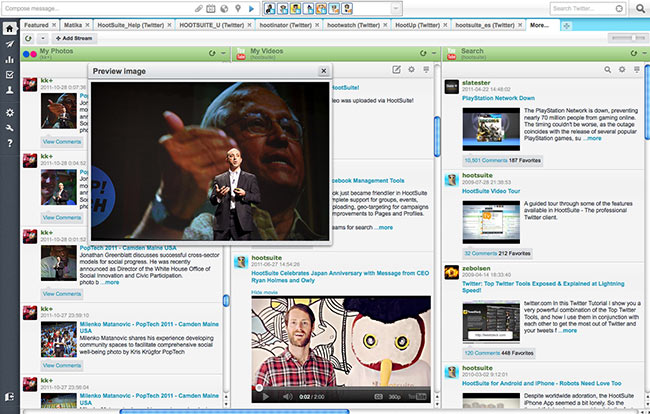The image size is (650, 414).
Task: Open the Assignments checkbox icon in sidebar
Action: click(10, 75)
